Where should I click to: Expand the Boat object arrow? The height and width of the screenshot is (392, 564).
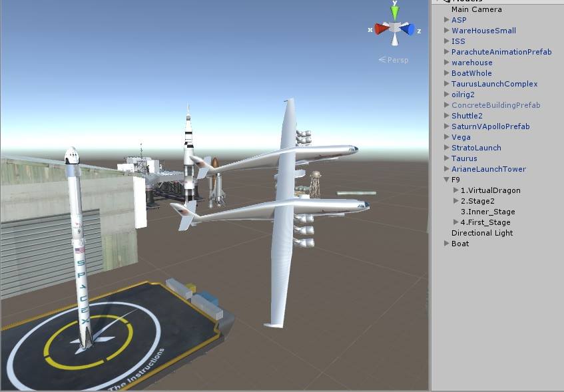(x=446, y=243)
